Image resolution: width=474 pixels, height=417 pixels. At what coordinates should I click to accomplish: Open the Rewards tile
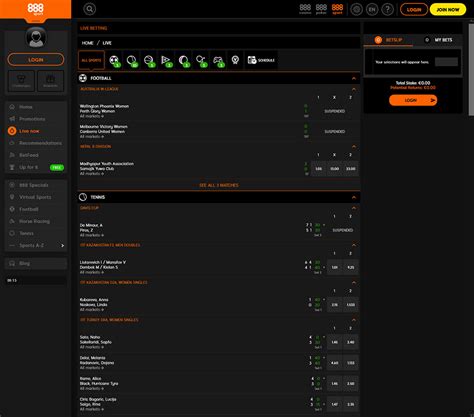[x=50, y=81]
